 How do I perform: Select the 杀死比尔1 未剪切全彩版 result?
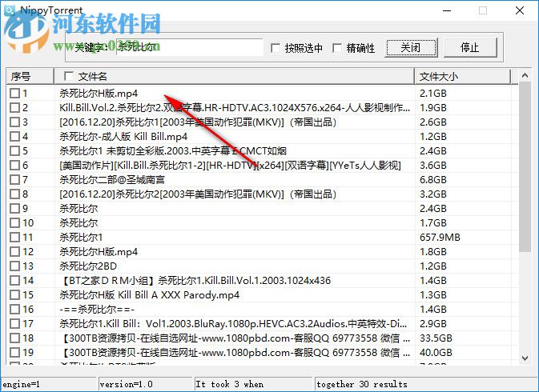[173, 151]
